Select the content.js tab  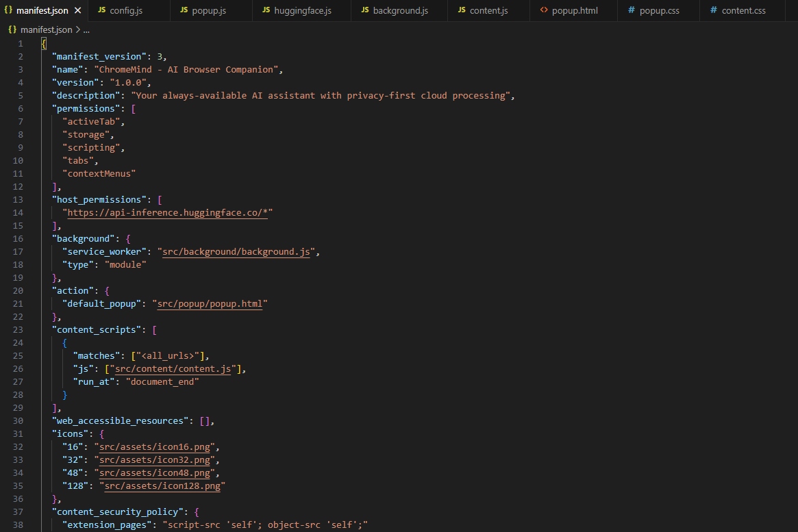[x=488, y=10]
